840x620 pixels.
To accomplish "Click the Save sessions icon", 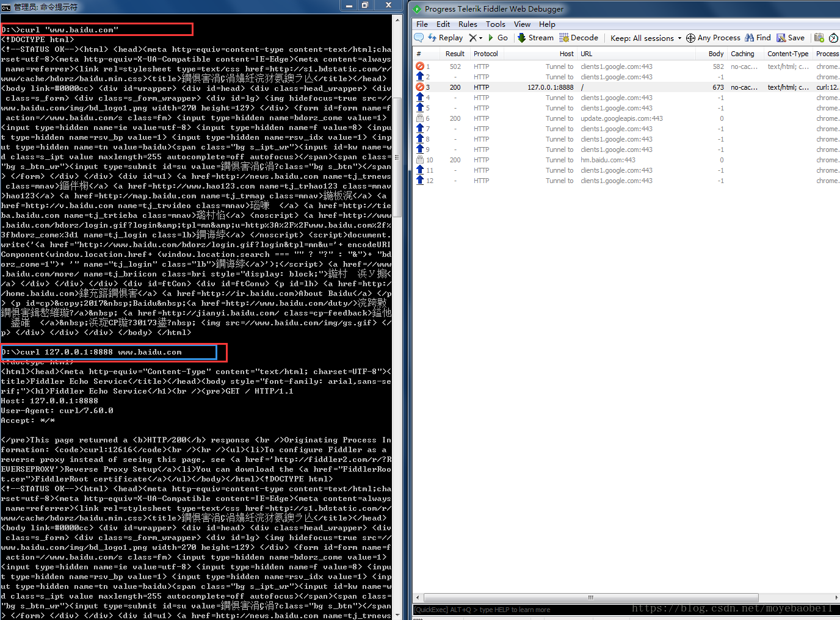I will click(x=781, y=38).
